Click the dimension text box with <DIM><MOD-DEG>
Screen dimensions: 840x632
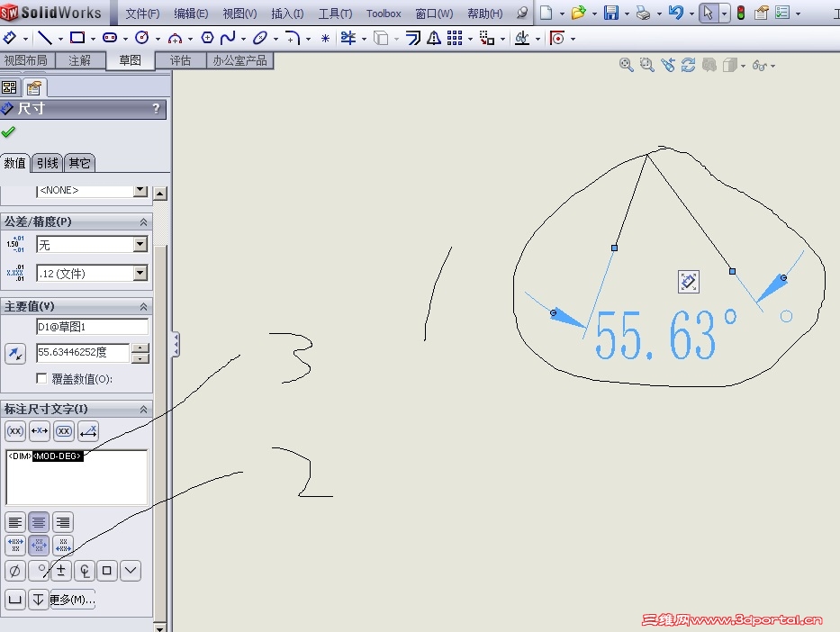pyautogui.click(x=77, y=477)
